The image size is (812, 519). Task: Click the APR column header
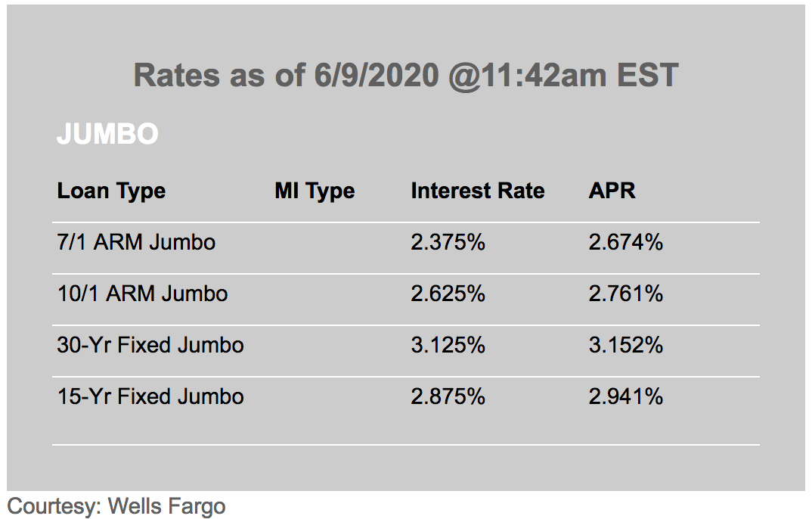[612, 191]
